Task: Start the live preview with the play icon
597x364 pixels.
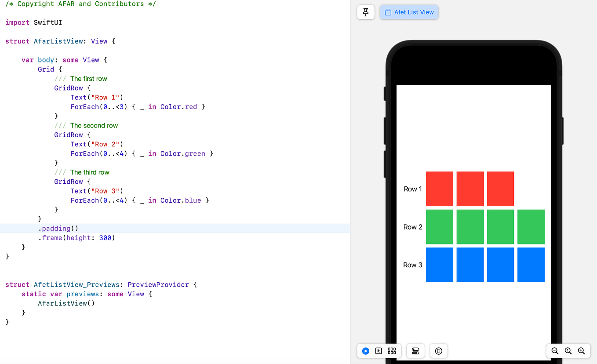Action: [x=365, y=351]
